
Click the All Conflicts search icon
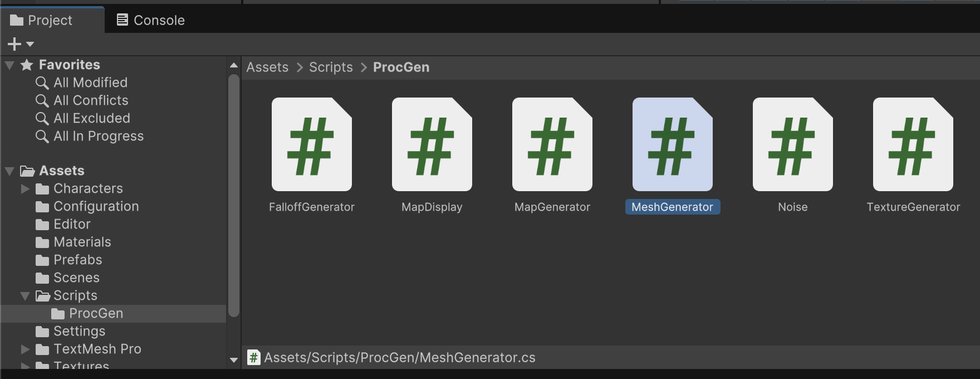point(42,101)
